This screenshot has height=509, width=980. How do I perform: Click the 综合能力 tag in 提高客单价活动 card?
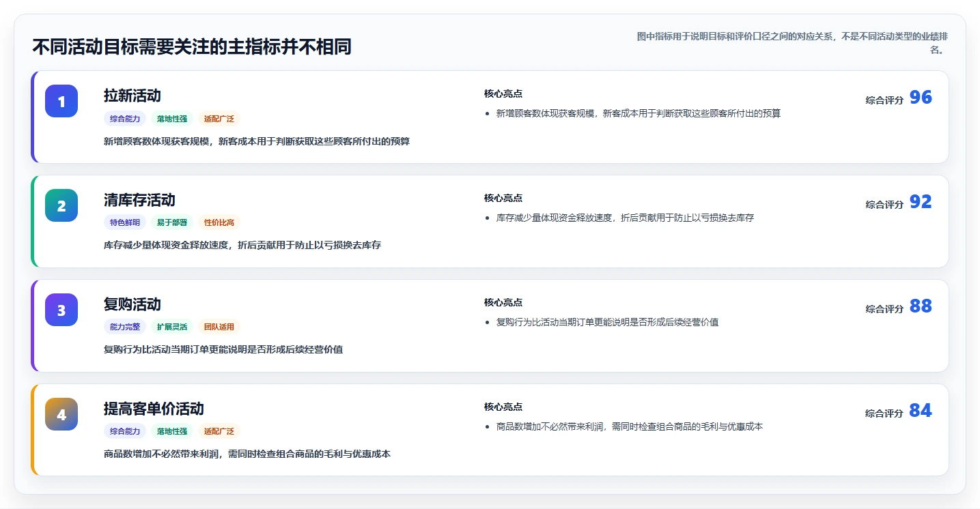tap(125, 431)
